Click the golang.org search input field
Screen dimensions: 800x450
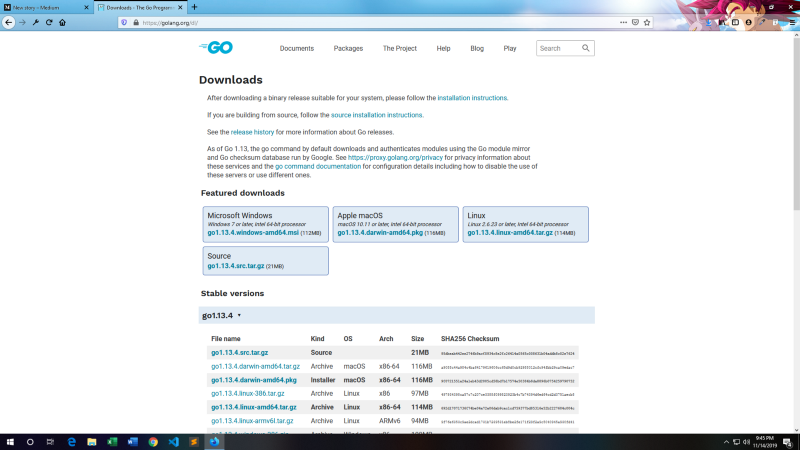[x=558, y=48]
